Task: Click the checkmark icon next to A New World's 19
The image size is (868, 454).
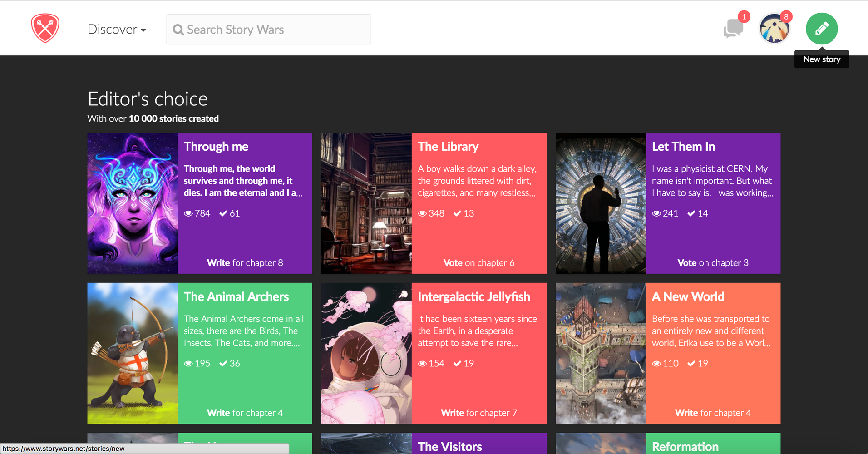Action: pos(691,364)
